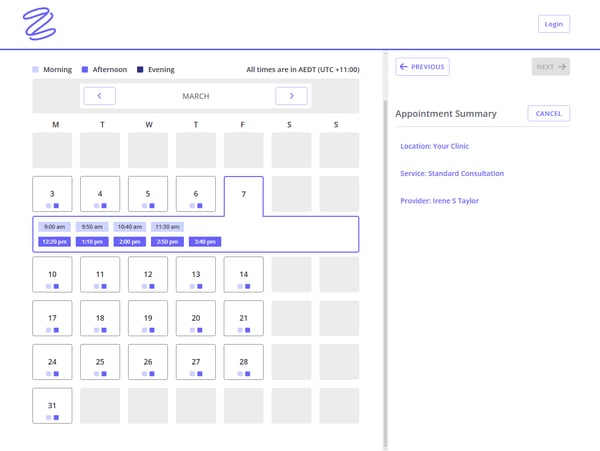Image resolution: width=600 pixels, height=451 pixels.
Task: Click the Provider: Irene S Taylor link
Action: pos(439,201)
